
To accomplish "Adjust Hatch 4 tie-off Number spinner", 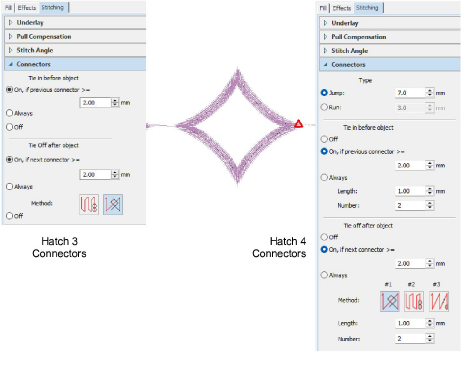I will pos(430,339).
